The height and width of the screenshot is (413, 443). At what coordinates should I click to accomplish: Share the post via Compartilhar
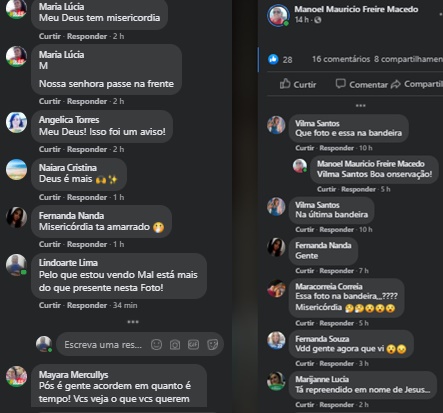[417, 84]
